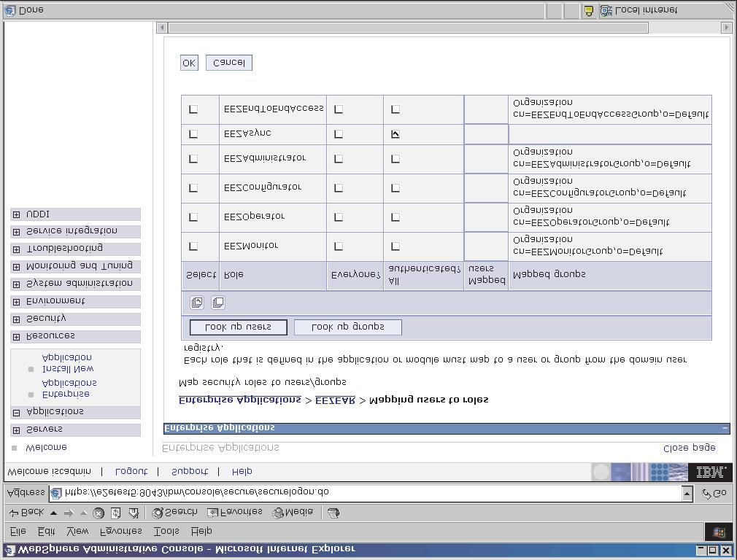Open the View menu
Image resolution: width=737 pixels, height=560 pixels.
pos(77,532)
